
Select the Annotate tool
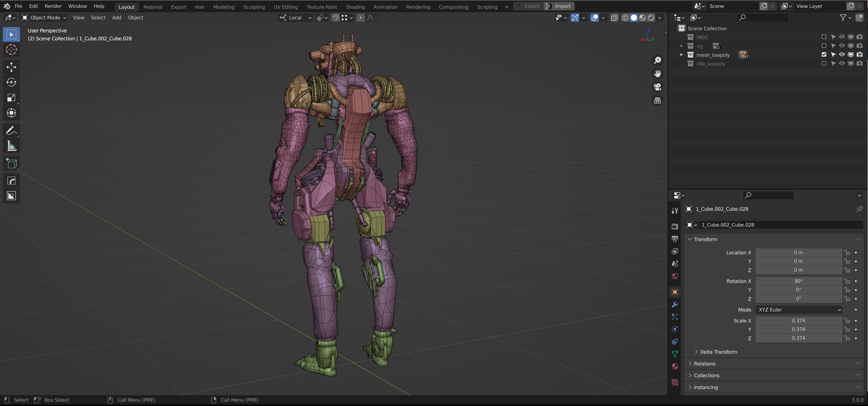pyautogui.click(x=11, y=131)
